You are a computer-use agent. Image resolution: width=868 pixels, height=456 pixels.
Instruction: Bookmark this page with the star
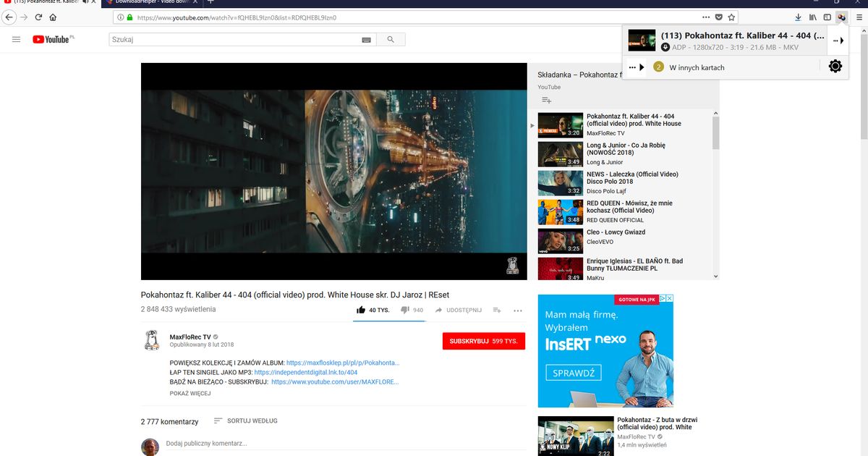point(731,16)
